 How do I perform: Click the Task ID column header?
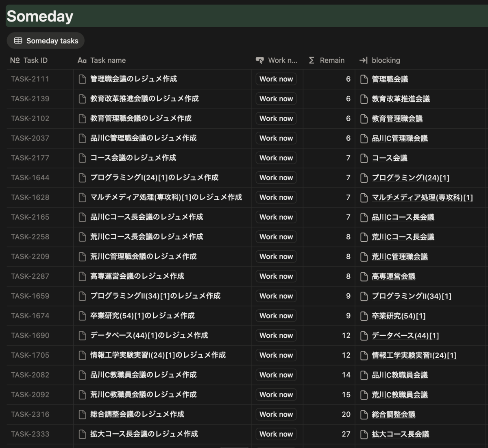(x=29, y=60)
